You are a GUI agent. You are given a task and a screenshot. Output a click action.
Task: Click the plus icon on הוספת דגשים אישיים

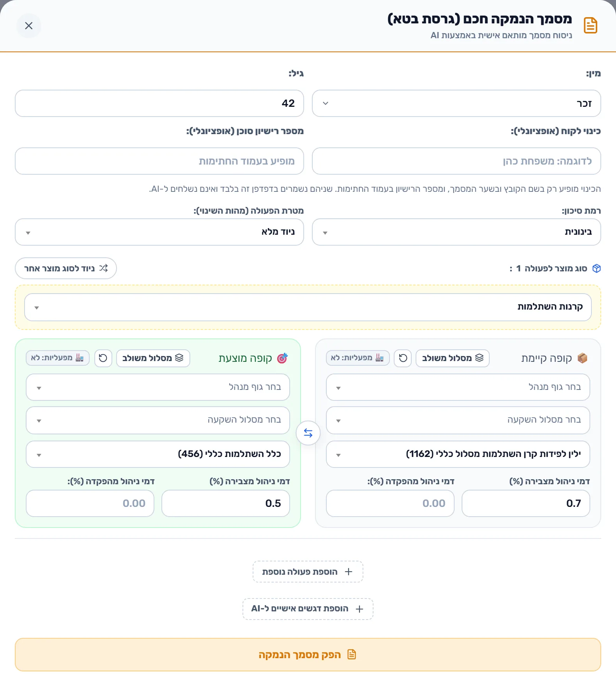(x=359, y=609)
